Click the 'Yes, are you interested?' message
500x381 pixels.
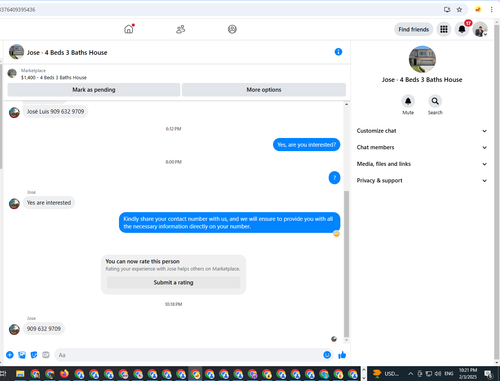306,145
